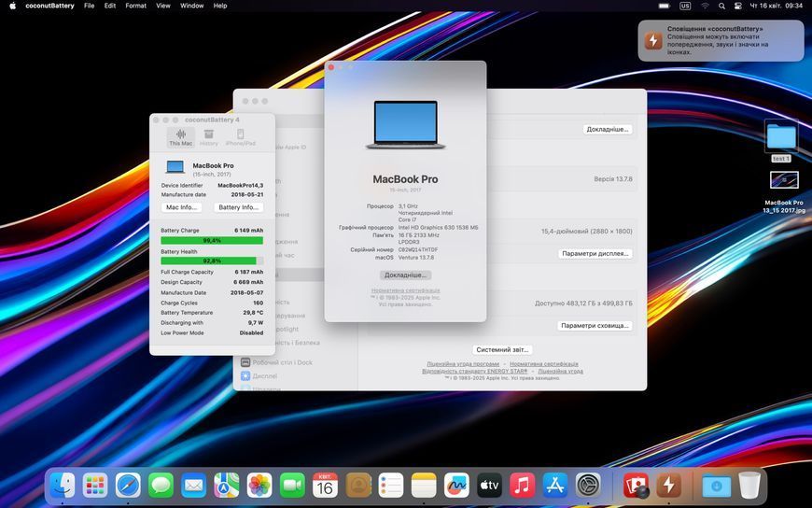The width and height of the screenshot is (812, 508).
Task: Open System Settings gear icon in Dock
Action: coord(588,486)
